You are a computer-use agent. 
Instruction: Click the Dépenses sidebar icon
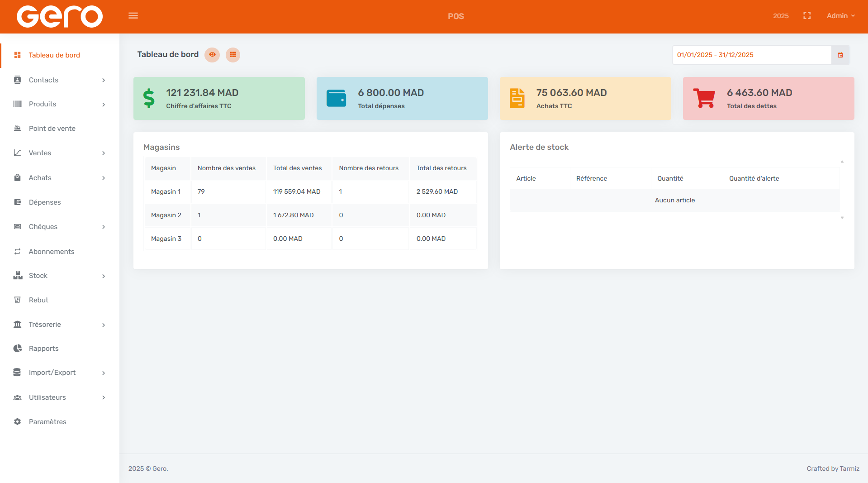[17, 202]
